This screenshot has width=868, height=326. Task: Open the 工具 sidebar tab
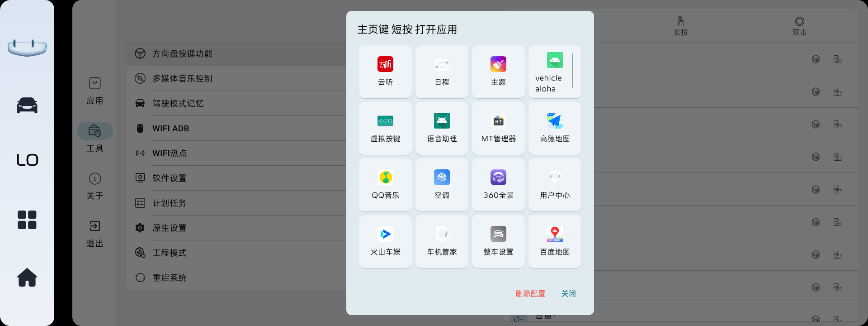click(x=95, y=138)
